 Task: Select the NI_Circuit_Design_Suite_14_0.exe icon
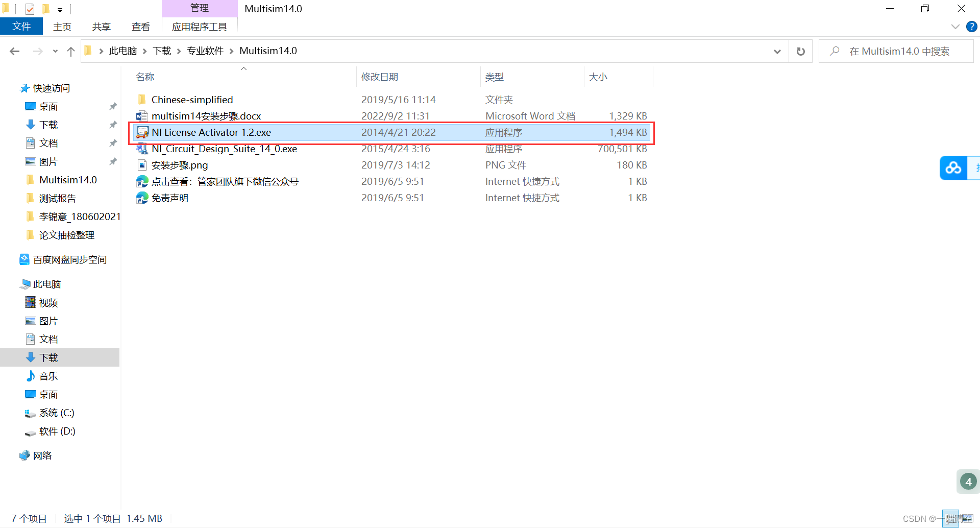(142, 149)
